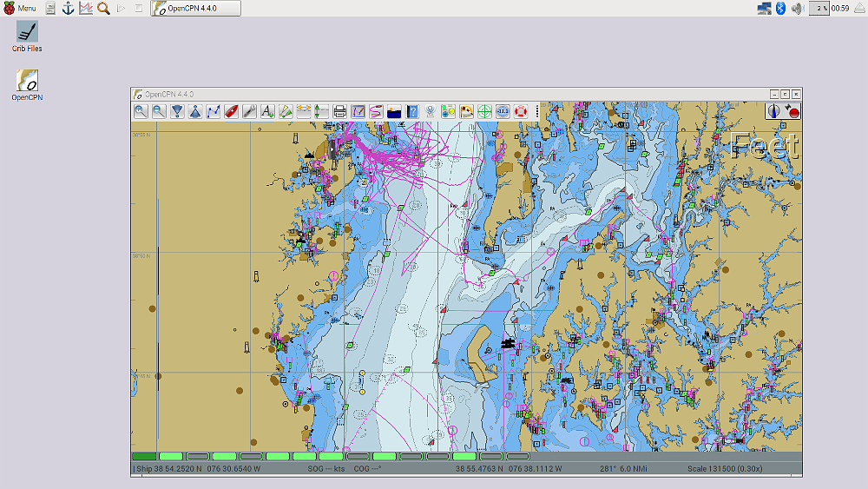This screenshot has height=489, width=868.
Task: Click the Zoom In magnifier tool
Action: coord(141,111)
